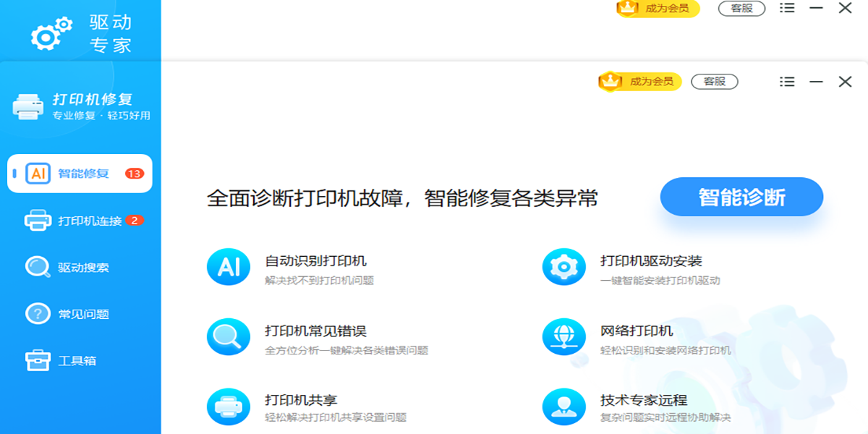Click 客服 in the back window

[741, 9]
